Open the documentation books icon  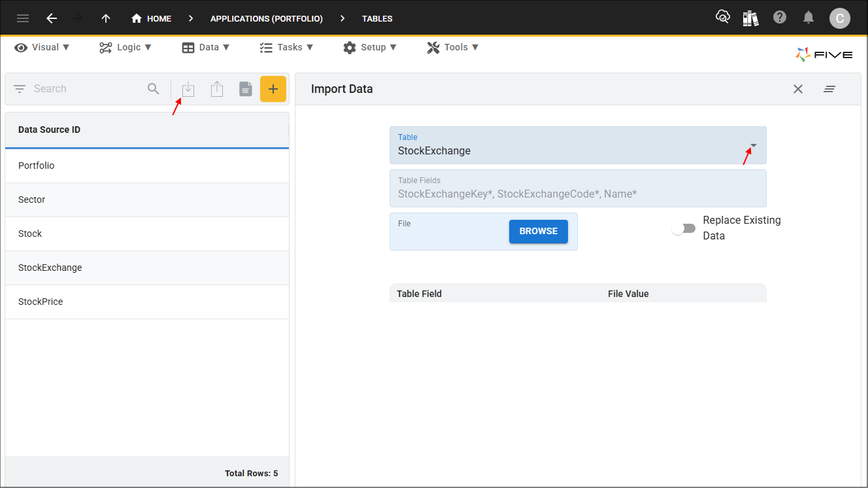tap(751, 18)
